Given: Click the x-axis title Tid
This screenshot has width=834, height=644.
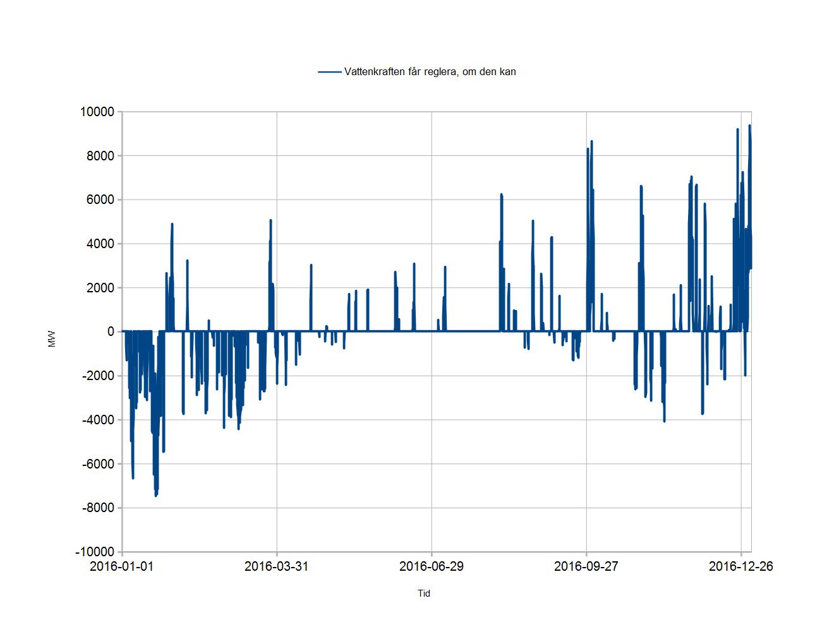Looking at the screenshot, I should 424,593.
